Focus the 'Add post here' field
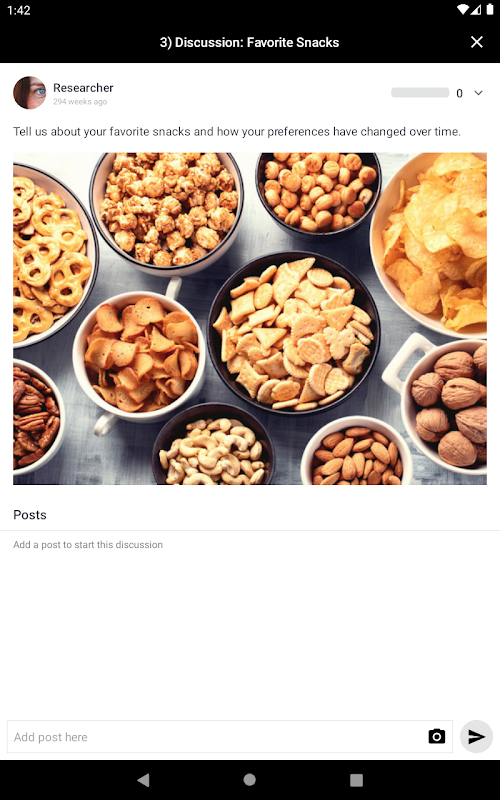The height and width of the screenshot is (800, 500). click(230, 737)
